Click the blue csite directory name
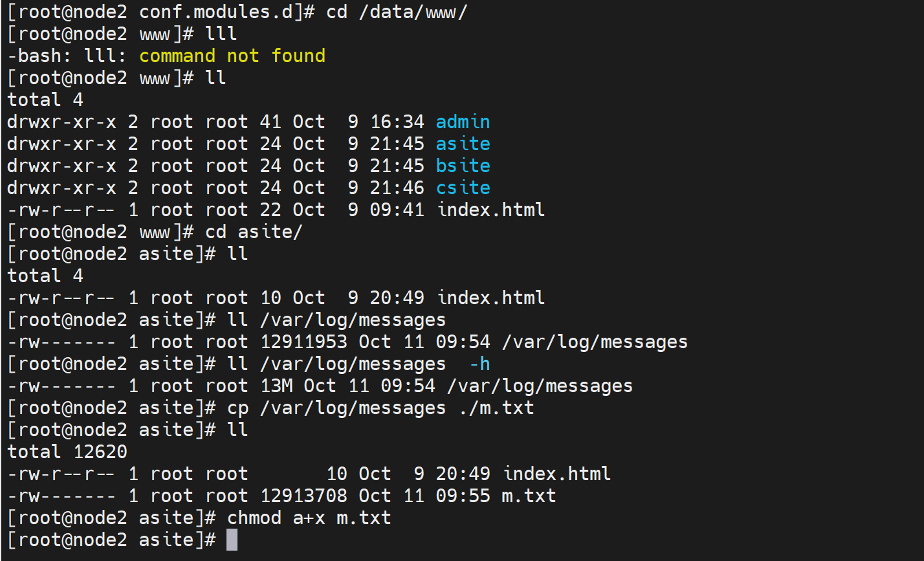 click(463, 188)
